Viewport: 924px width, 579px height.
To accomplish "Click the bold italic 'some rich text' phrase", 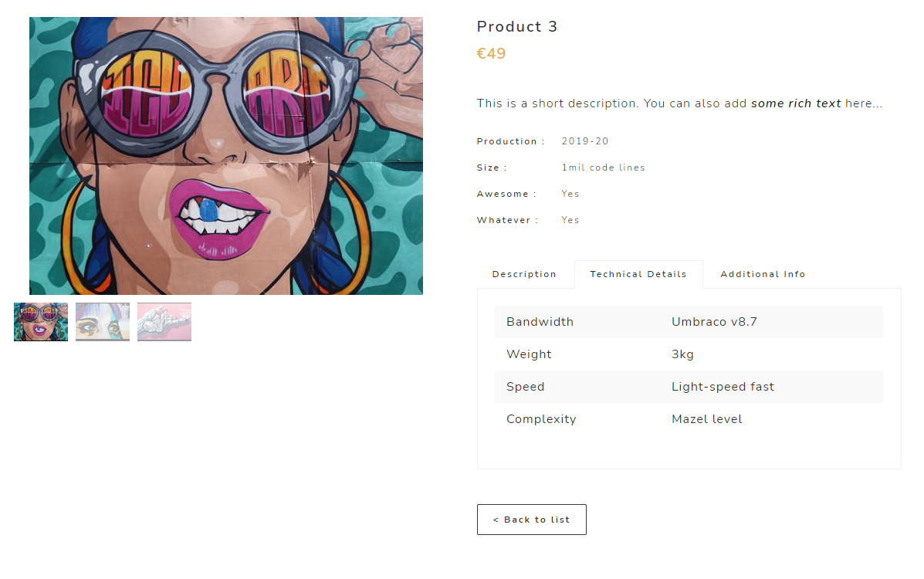I will [x=796, y=103].
